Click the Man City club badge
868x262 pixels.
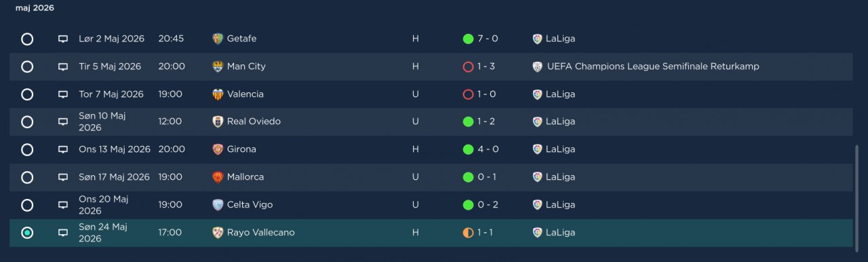point(218,67)
